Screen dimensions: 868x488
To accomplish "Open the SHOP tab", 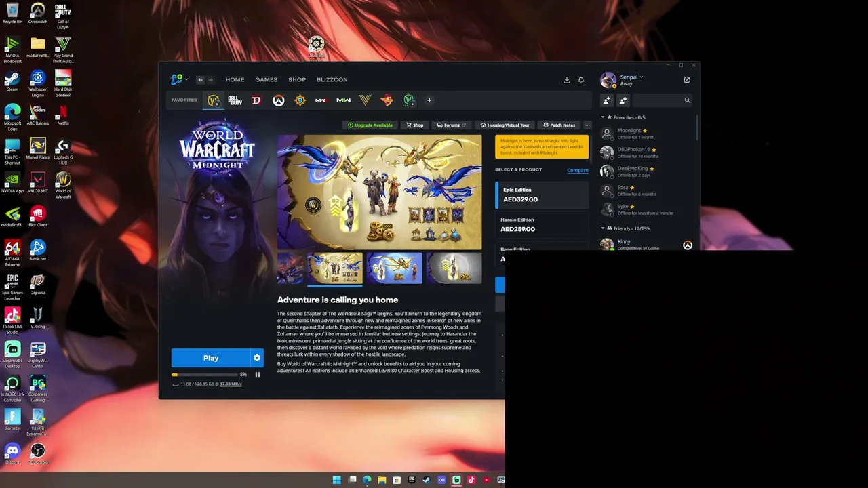I will pos(297,80).
